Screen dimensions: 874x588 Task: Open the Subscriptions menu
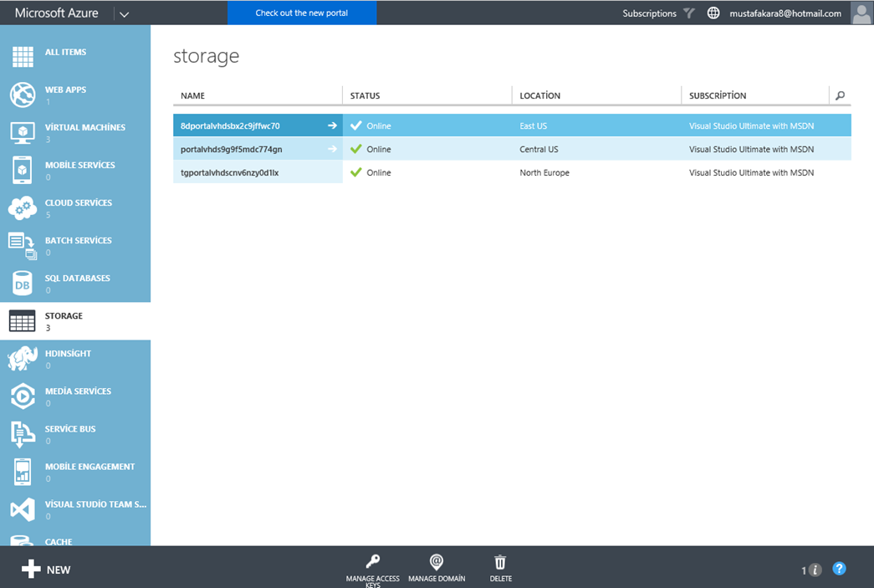[x=649, y=13]
